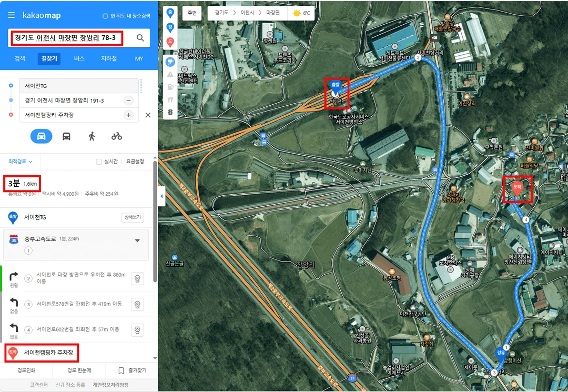Switch to the 버스 tab

click(79, 58)
